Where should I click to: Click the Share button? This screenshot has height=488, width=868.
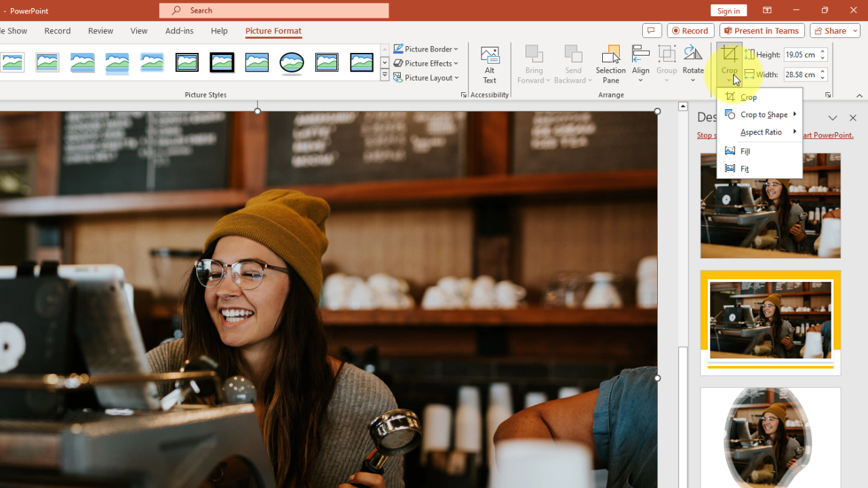[831, 30]
